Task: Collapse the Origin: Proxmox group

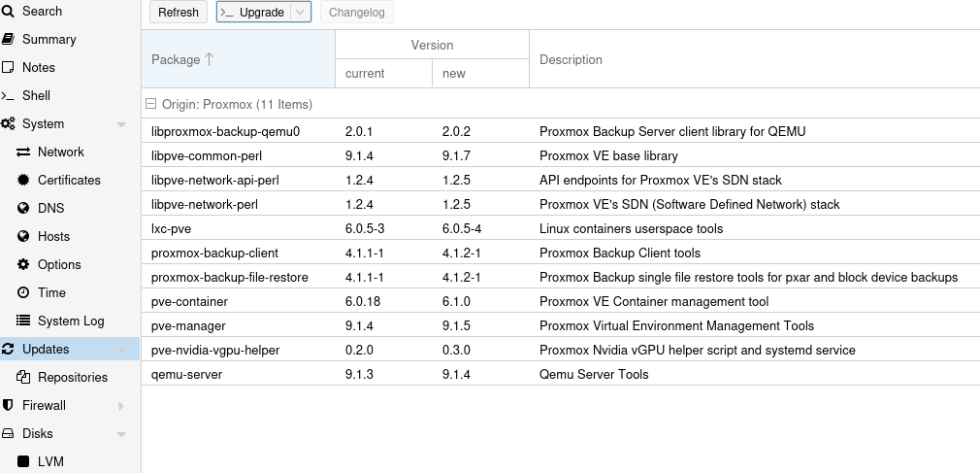Action: tap(151, 104)
